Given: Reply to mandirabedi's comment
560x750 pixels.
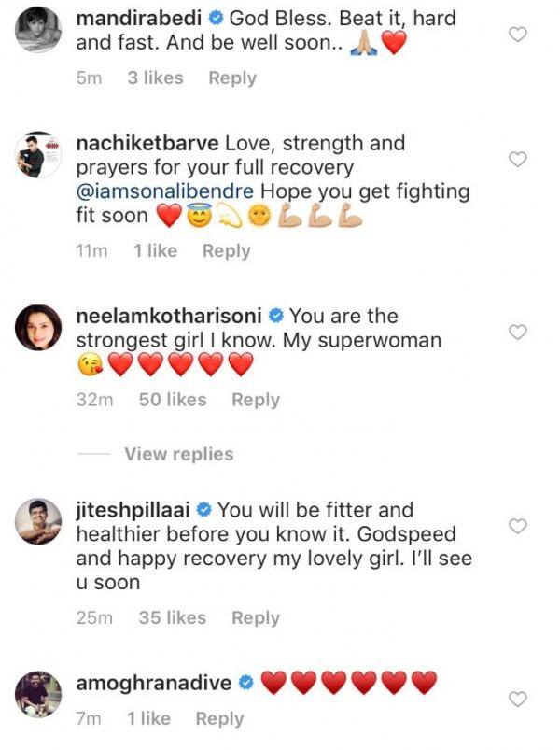Looking at the screenshot, I should coord(232,78).
